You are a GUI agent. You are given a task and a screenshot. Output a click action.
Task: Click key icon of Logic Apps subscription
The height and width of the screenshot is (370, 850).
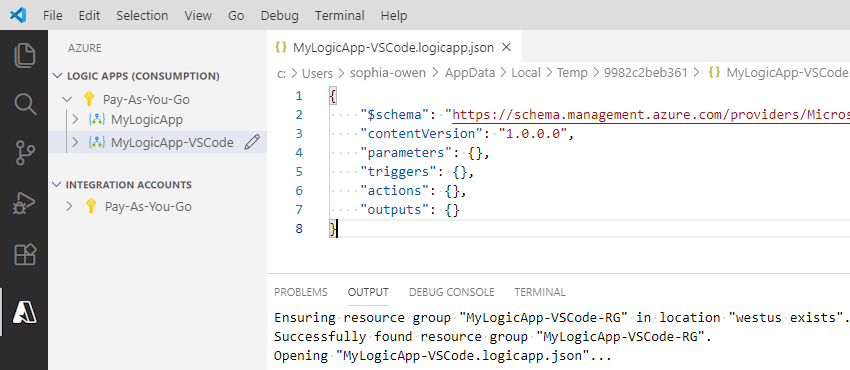click(x=89, y=99)
